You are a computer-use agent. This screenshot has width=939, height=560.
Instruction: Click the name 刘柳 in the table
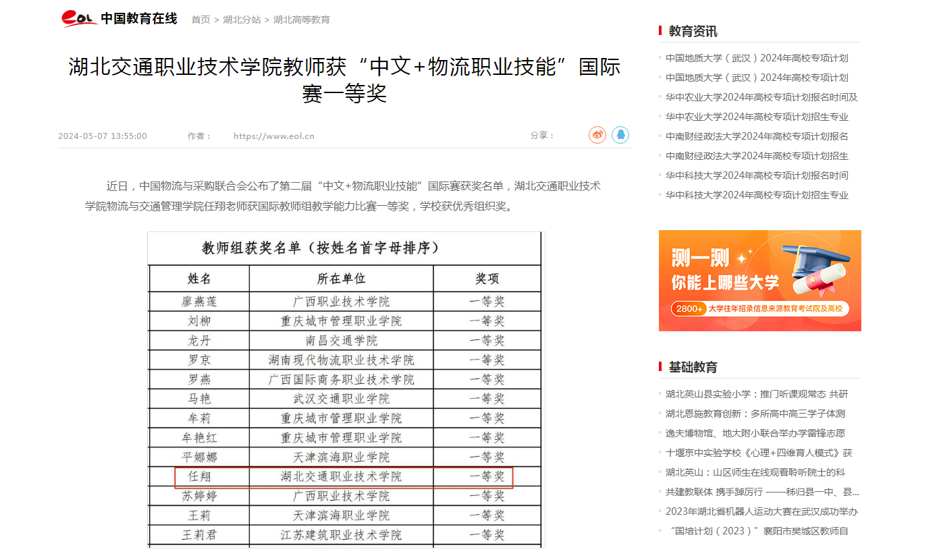[199, 321]
